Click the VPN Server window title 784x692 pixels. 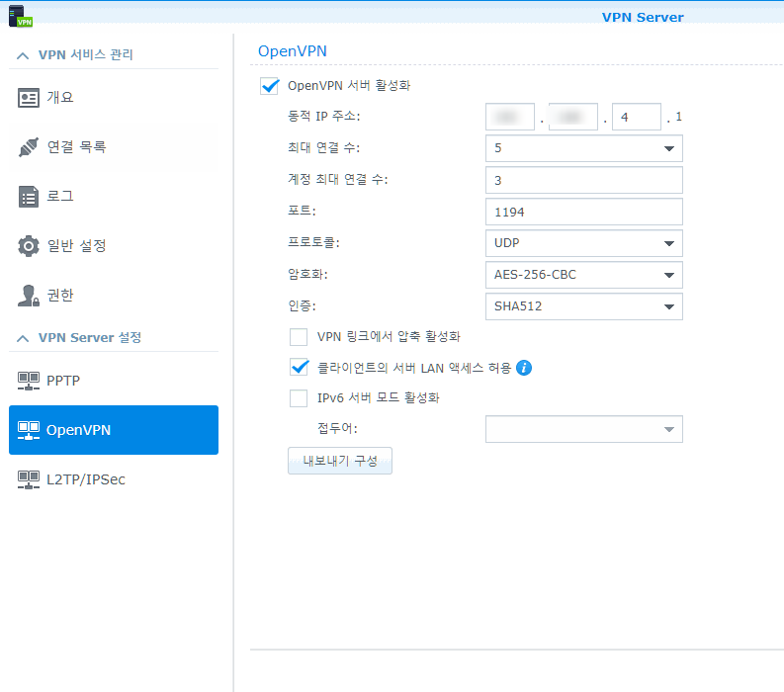643,17
